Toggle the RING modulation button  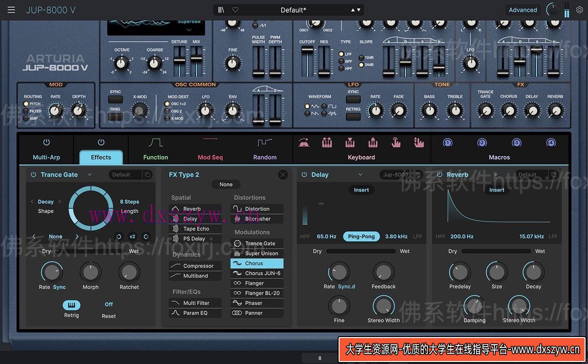pos(116,117)
